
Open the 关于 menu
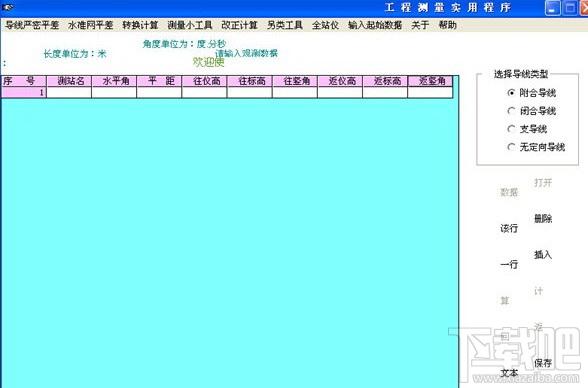click(x=420, y=25)
